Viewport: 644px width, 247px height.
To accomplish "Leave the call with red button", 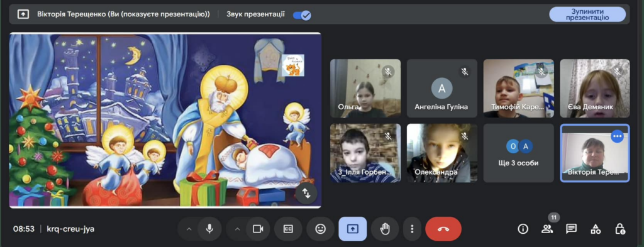I will coord(443,229).
